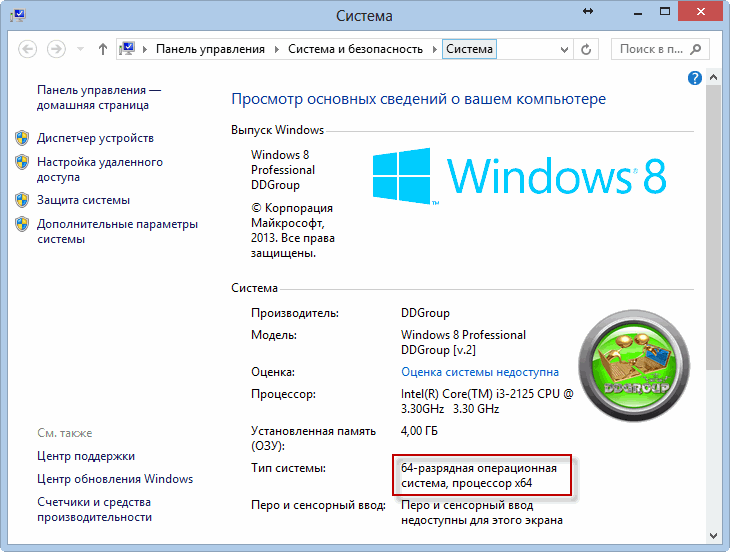Click the manufacturer value DDGroup
The height and width of the screenshot is (552, 730).
pos(426,313)
